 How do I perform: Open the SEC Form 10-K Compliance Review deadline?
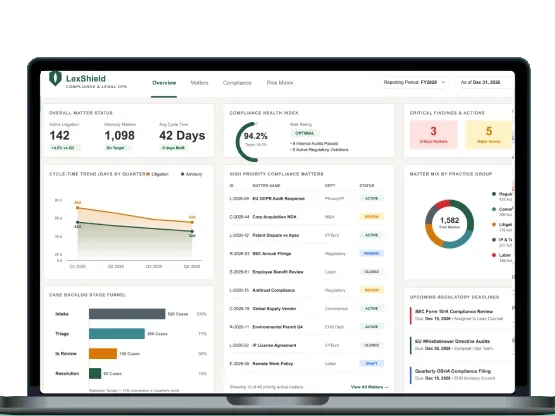(460, 315)
